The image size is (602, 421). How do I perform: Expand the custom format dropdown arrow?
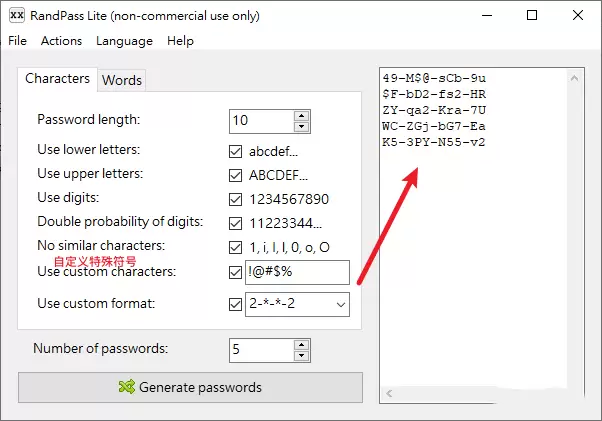click(x=341, y=305)
